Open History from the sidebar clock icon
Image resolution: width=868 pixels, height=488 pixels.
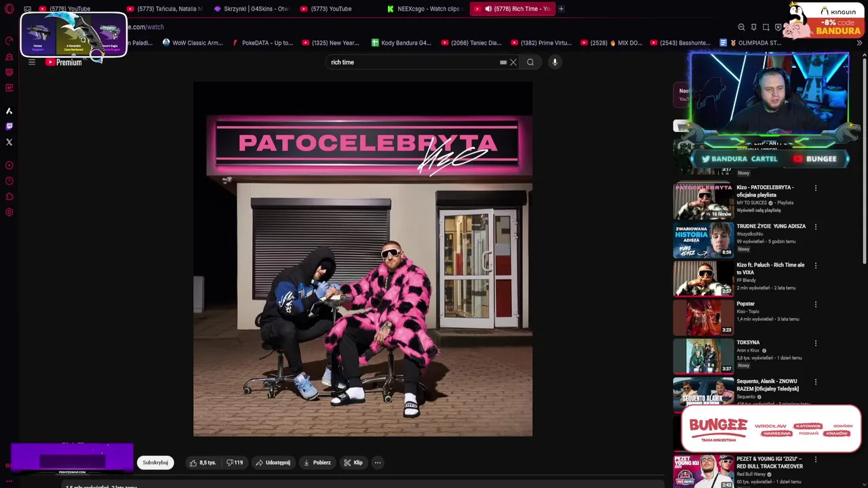coord(9,181)
